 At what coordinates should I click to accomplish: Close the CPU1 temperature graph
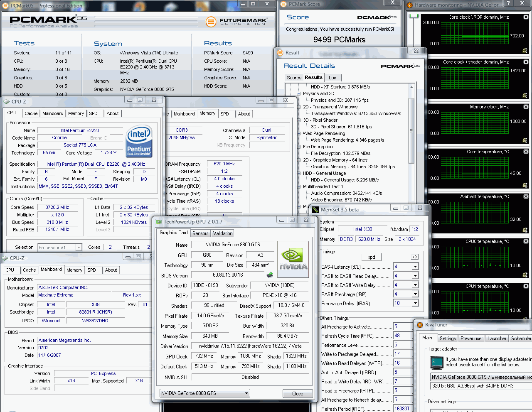(526, 286)
